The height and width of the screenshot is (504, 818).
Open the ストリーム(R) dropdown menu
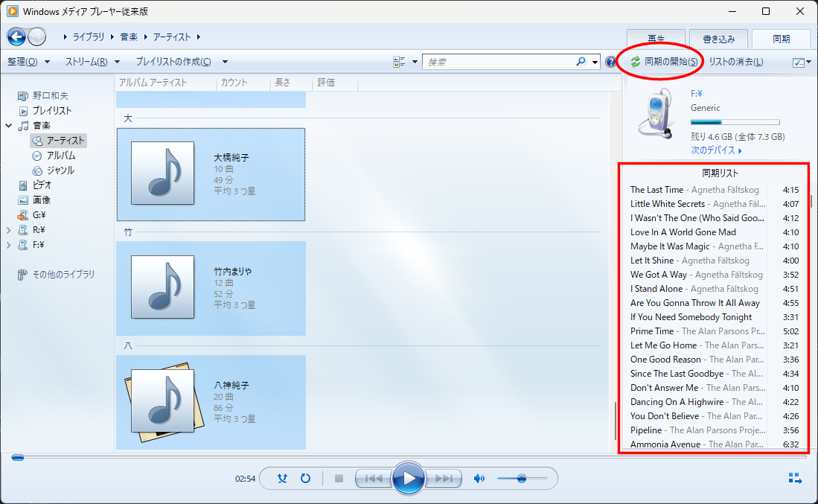tap(92, 62)
